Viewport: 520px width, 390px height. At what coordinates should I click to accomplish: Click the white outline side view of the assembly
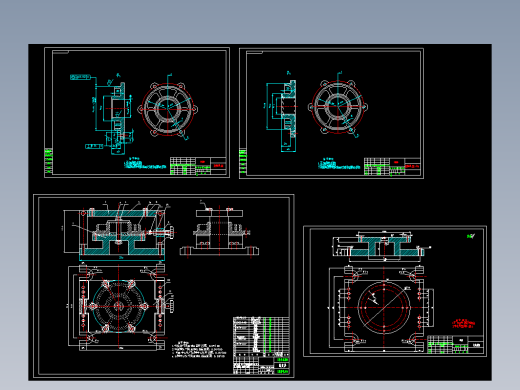click(219, 232)
